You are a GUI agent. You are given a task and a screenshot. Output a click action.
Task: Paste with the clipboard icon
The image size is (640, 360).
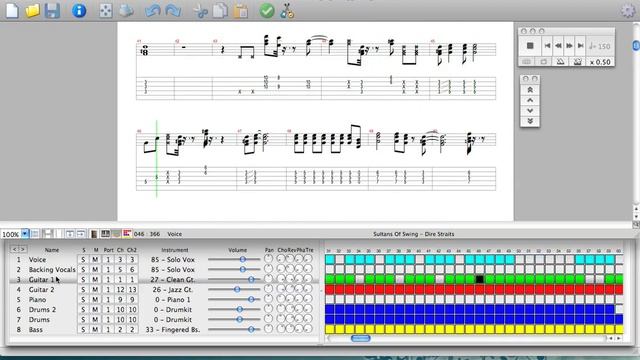pos(240,11)
